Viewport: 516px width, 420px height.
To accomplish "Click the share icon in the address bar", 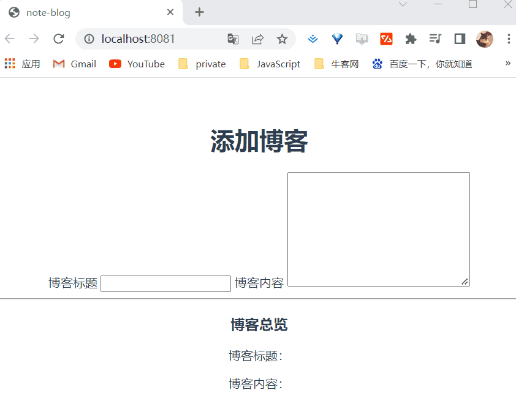I will (257, 39).
